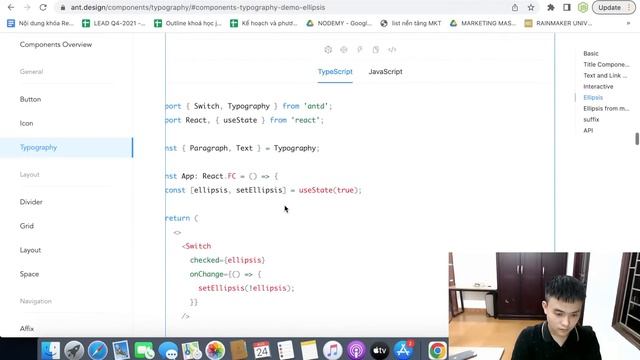Open Messages in the dock
Viewport: 640px width, 360px height.
coord(168,350)
